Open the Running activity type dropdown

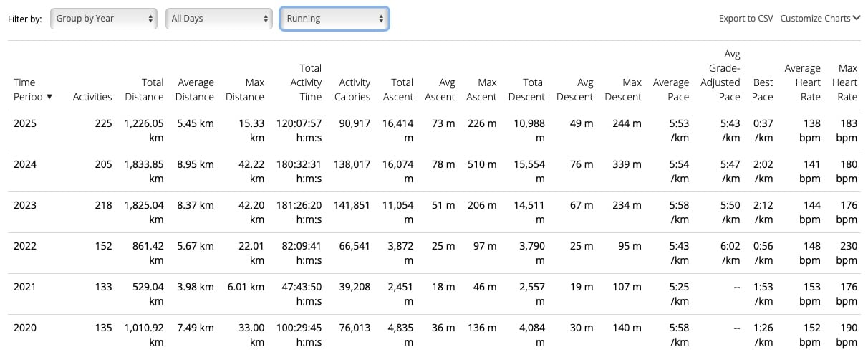click(x=334, y=19)
